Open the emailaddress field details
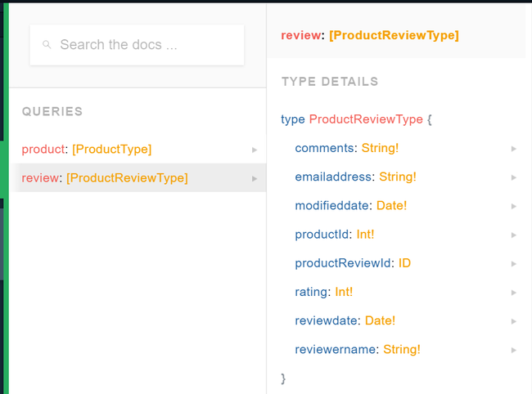 pyautogui.click(x=334, y=177)
